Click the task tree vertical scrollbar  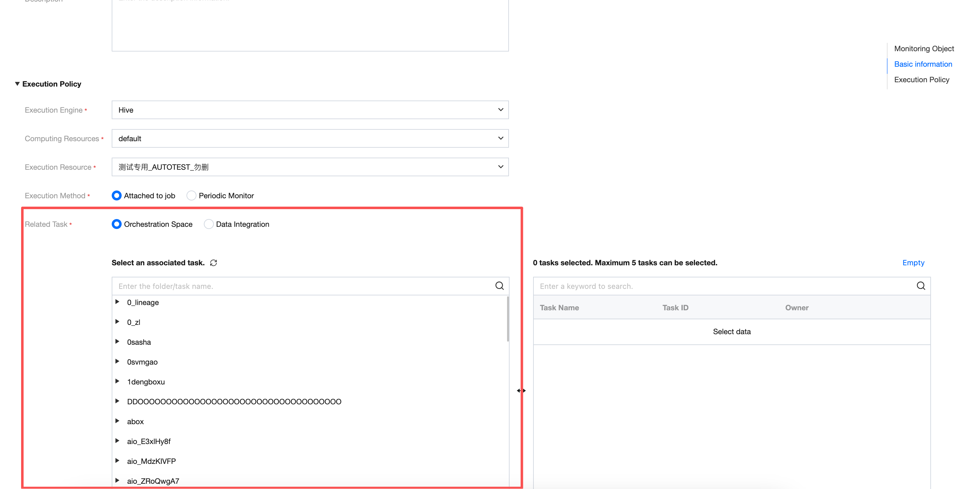(507, 319)
